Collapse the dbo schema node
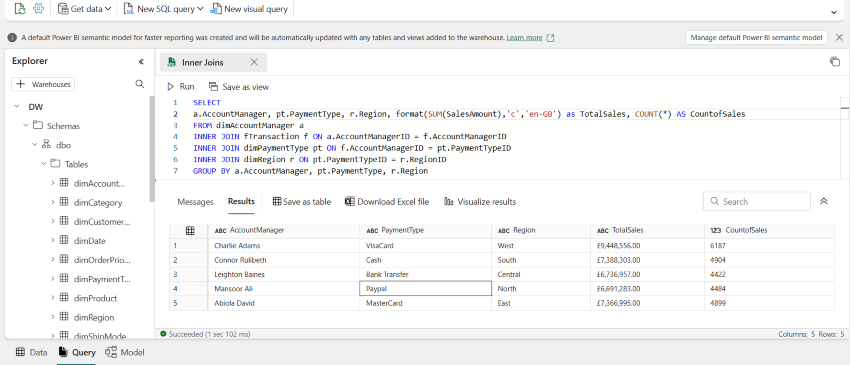This screenshot has height=365, width=850. click(x=35, y=145)
